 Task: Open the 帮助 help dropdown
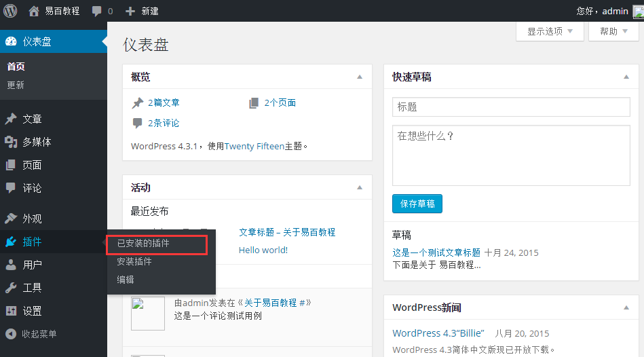click(x=613, y=31)
